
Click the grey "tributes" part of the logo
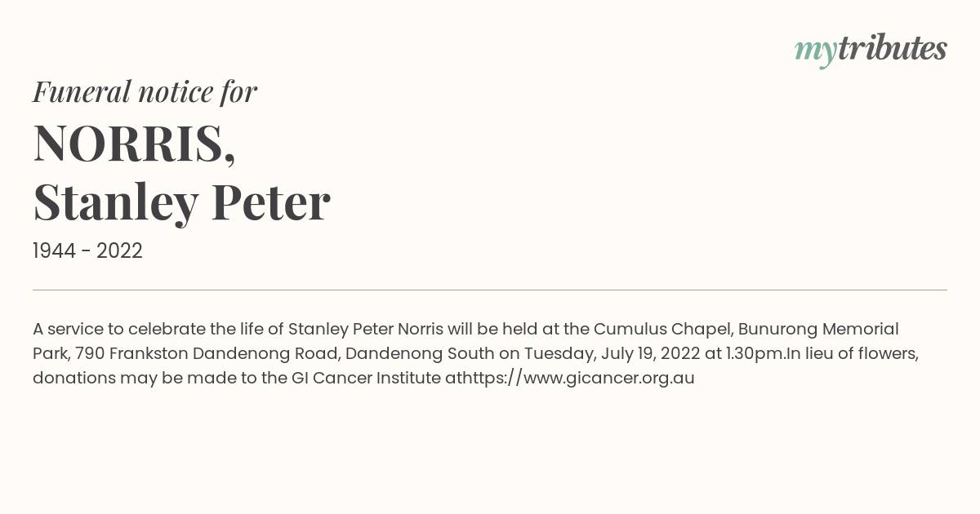(x=893, y=48)
